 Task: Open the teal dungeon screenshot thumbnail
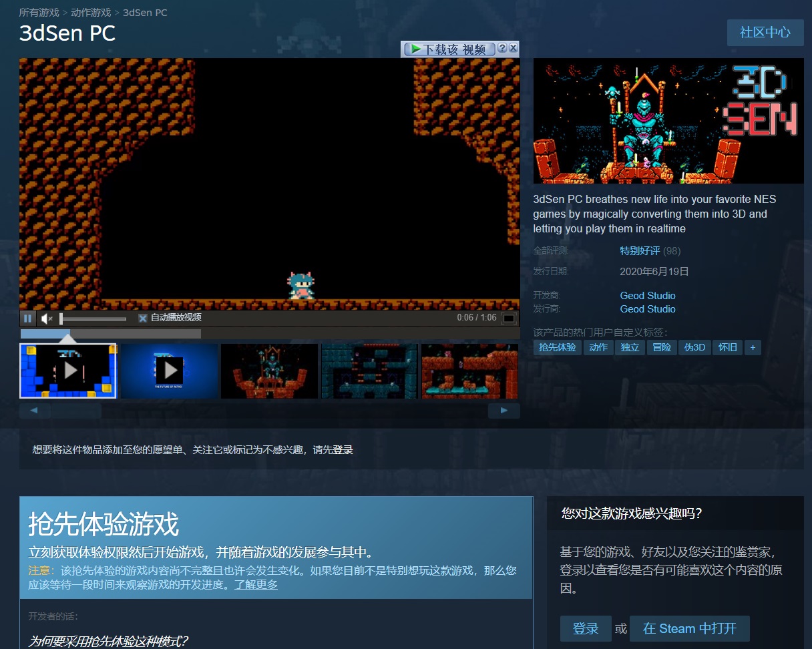coord(369,371)
